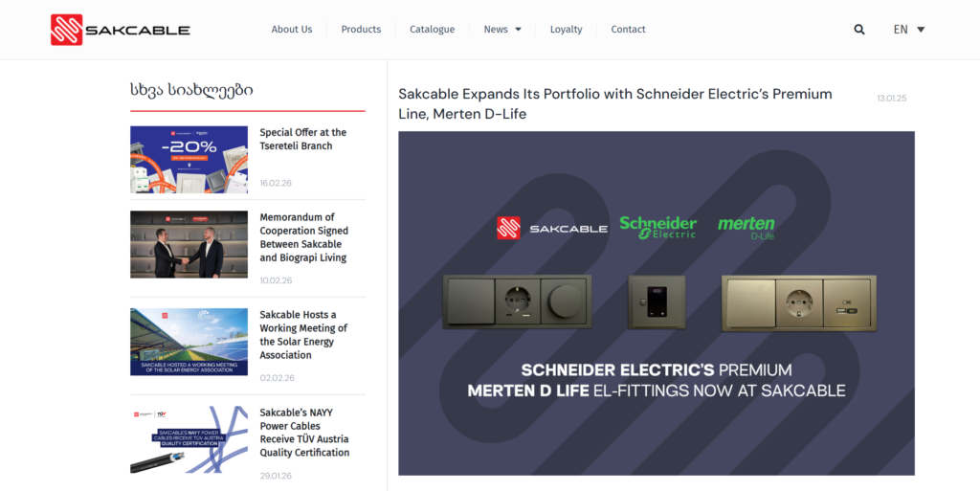Viewport: 980px width, 491px height.
Task: Navigate to the Loyalty page
Action: (x=566, y=30)
